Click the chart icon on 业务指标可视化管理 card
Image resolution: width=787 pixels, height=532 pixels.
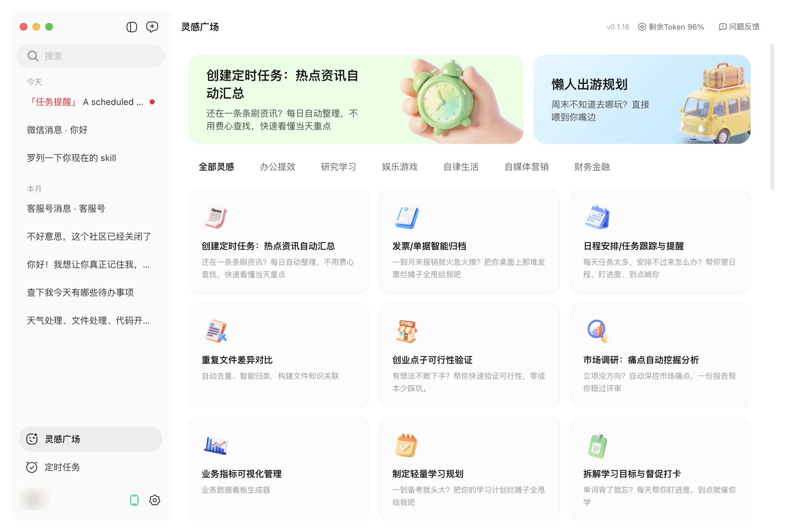(216, 445)
